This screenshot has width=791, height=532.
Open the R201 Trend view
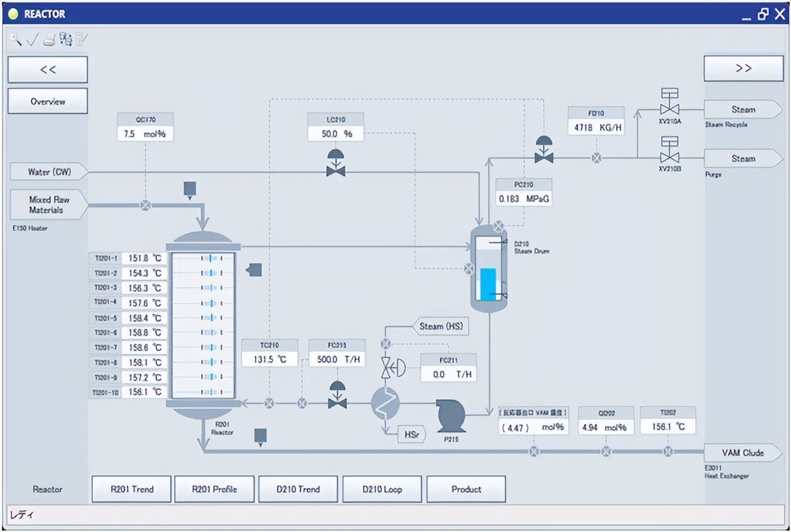point(131,489)
